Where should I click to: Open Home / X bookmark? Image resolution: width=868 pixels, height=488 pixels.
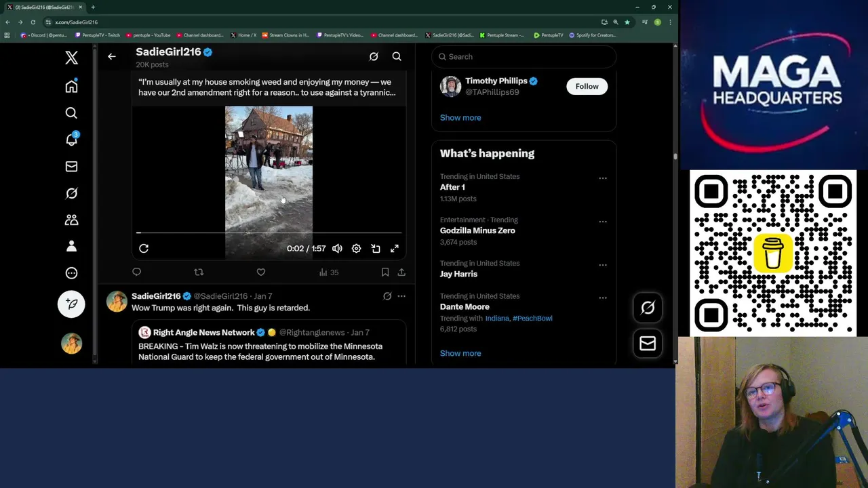[x=243, y=35]
